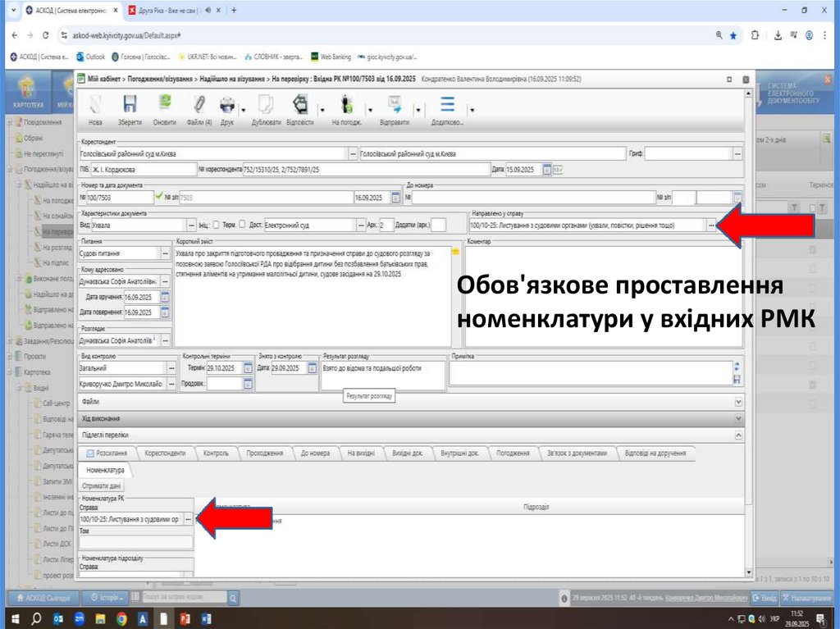Bookmark page with star icon
The height and width of the screenshot is (629, 840).
pos(733,36)
